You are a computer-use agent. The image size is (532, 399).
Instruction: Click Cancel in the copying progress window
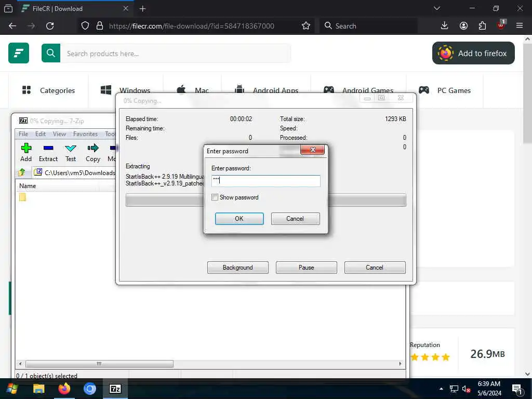pyautogui.click(x=375, y=268)
